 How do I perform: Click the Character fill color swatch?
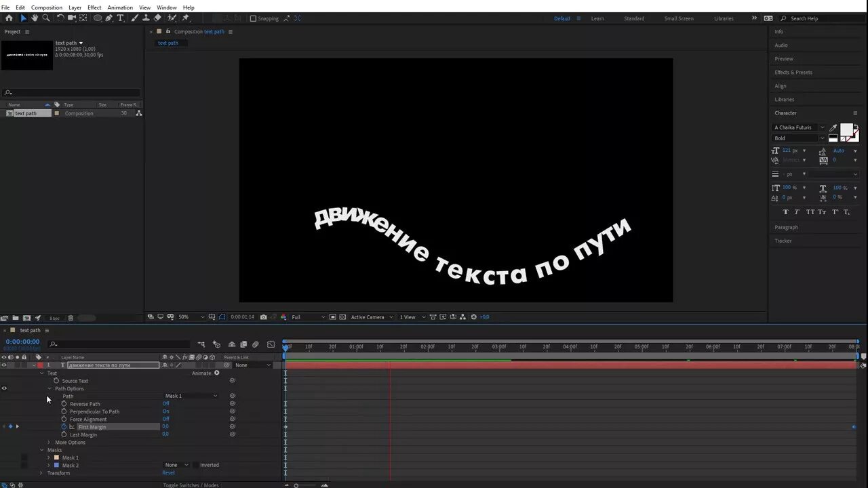846,129
